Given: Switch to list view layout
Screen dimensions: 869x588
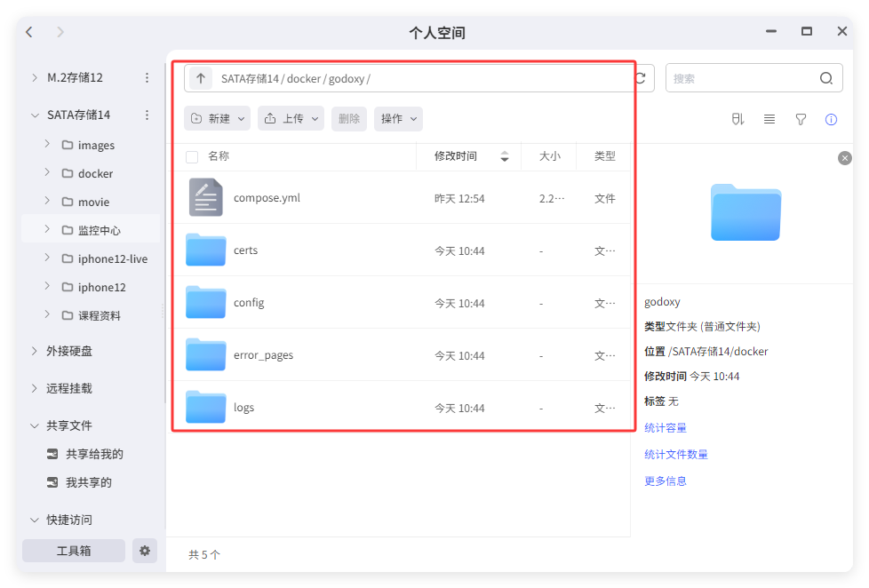Looking at the screenshot, I should point(769,119).
